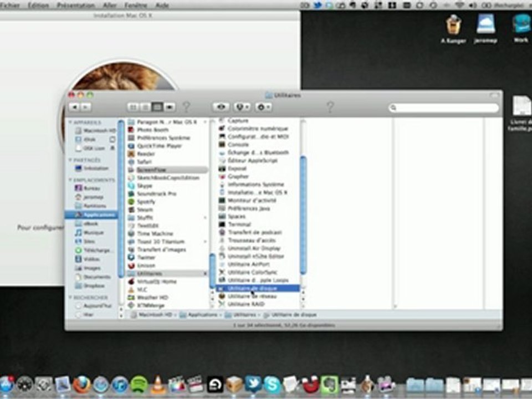Select Spotify in Applications column

click(x=146, y=202)
